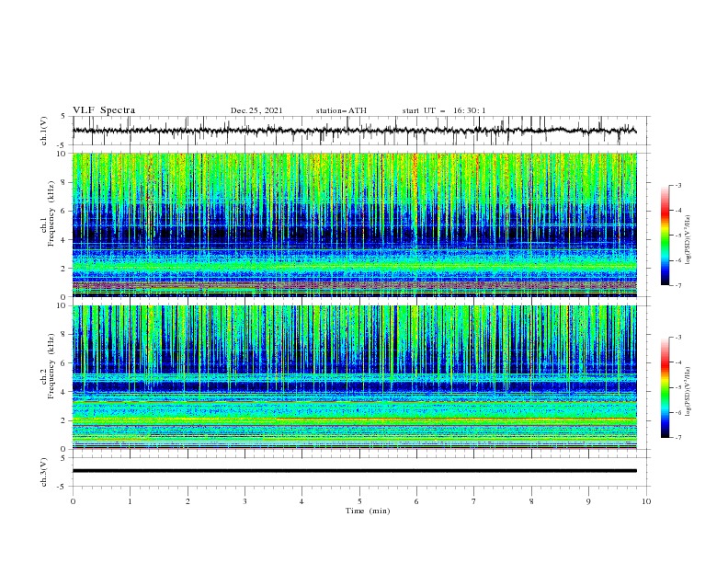
Task: Click the "-3" tick on ch.2 colorbar
Action: click(x=677, y=338)
